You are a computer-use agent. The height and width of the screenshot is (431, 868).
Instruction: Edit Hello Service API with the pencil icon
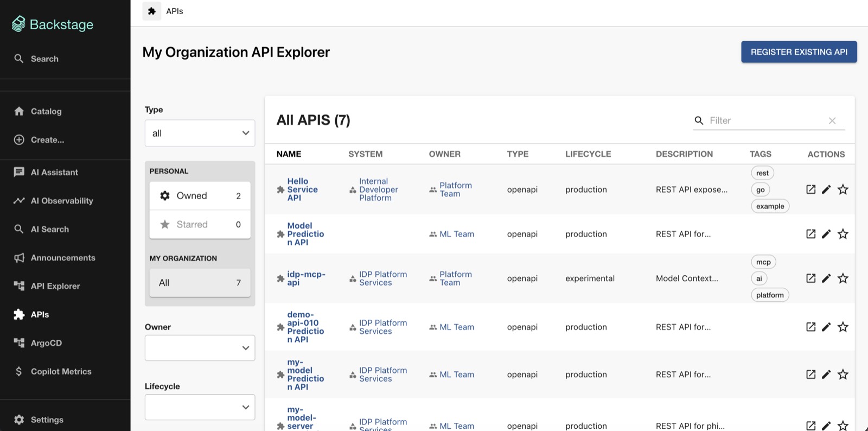[x=826, y=189]
